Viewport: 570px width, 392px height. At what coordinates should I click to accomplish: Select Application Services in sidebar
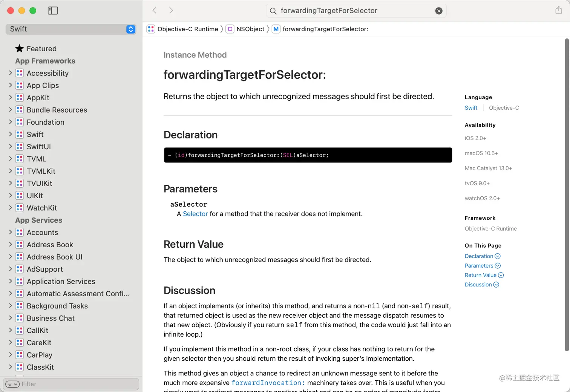pyautogui.click(x=61, y=282)
